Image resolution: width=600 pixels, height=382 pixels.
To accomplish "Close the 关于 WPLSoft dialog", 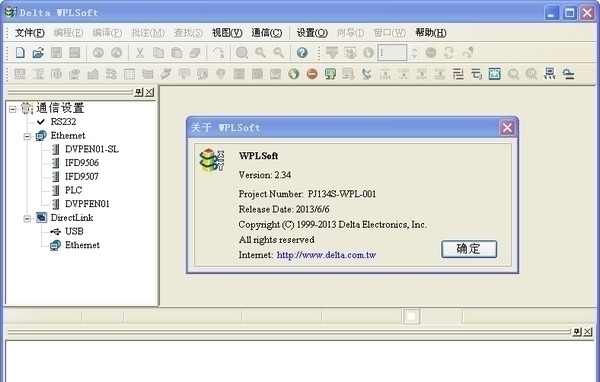I will pos(507,127).
